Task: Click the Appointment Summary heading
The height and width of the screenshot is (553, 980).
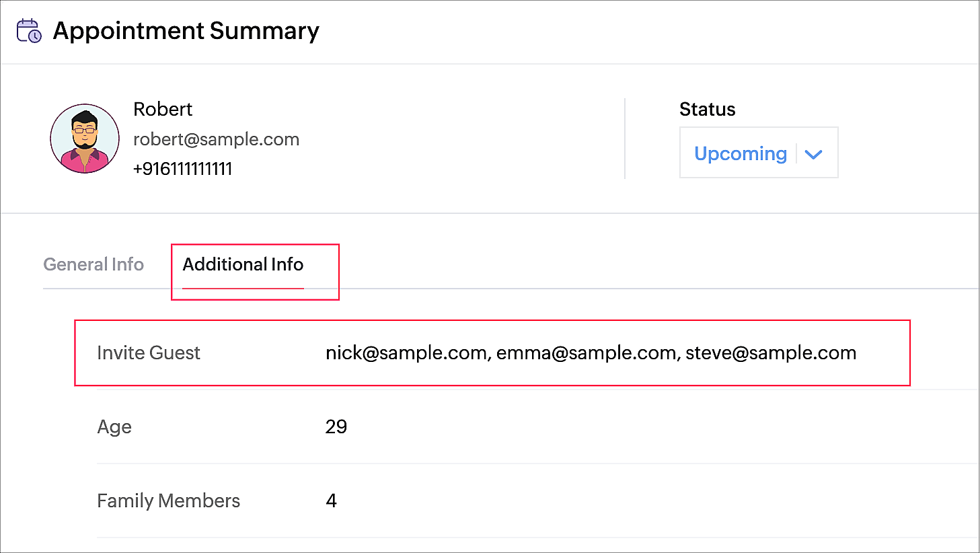Action: 186,31
